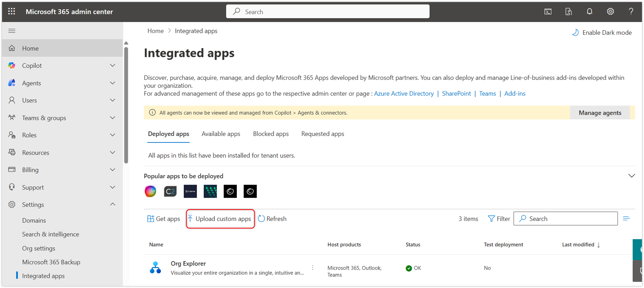Viewport: 644px width, 288px height.
Task: Click the top global Search box
Action: coord(328,11)
